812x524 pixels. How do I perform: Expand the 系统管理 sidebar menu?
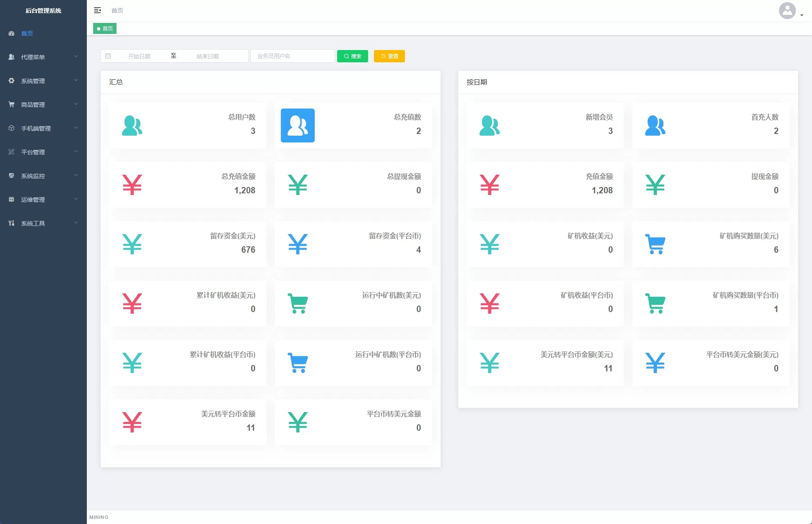pyautogui.click(x=42, y=81)
